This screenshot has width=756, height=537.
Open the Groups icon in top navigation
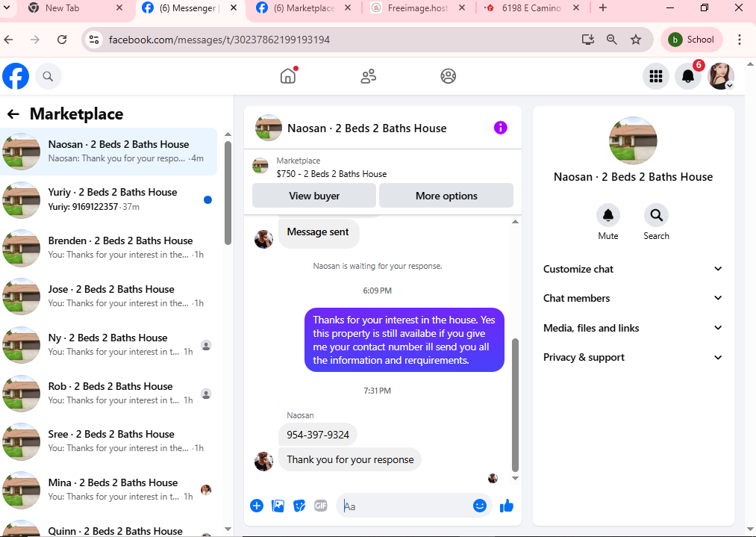(448, 76)
